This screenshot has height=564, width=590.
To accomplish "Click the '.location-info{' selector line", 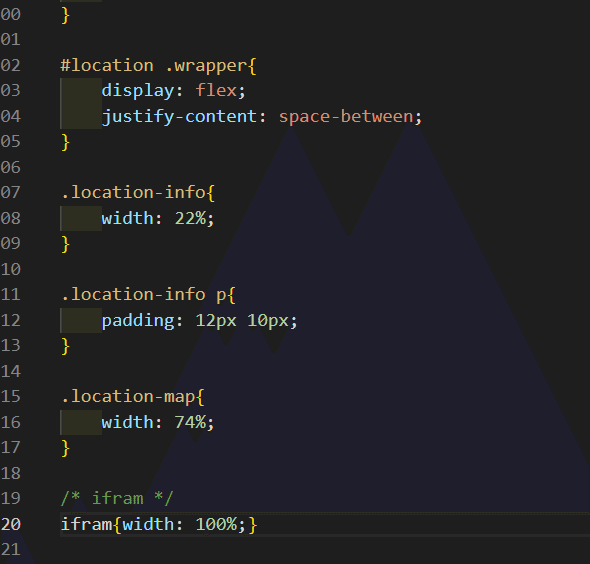I will 138,193.
